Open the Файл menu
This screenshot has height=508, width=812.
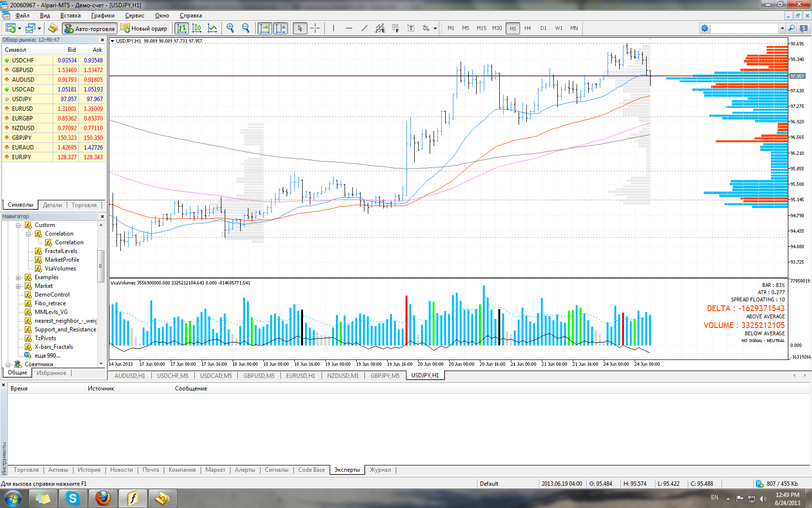click(22, 15)
